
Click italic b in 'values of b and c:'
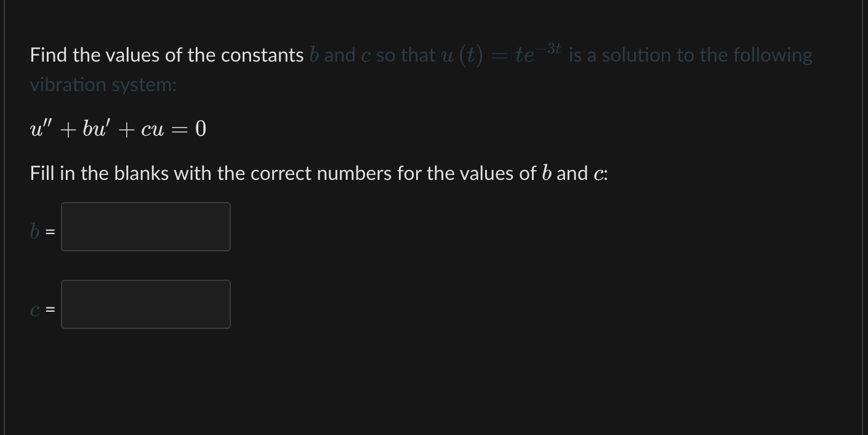tap(546, 173)
